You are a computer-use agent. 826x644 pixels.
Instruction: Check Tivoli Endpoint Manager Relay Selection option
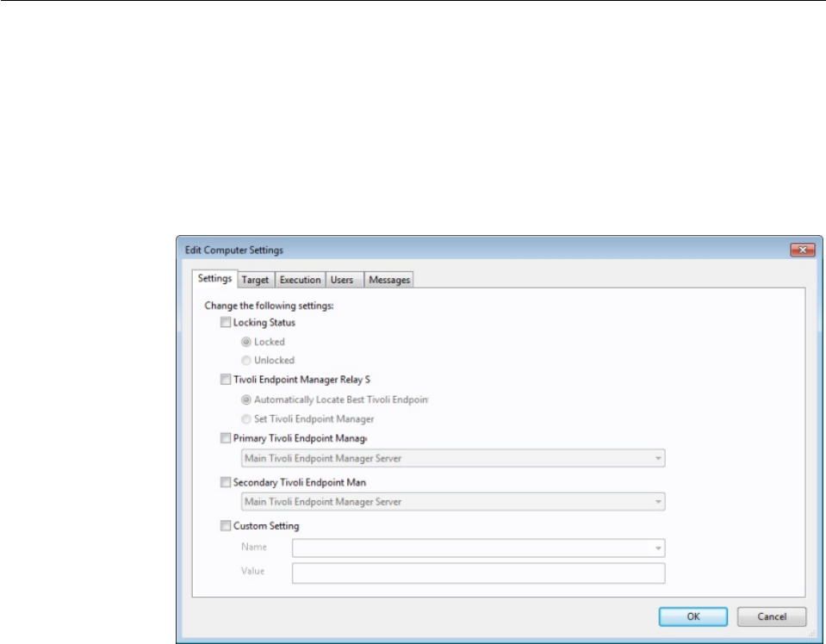pyautogui.click(x=226, y=380)
